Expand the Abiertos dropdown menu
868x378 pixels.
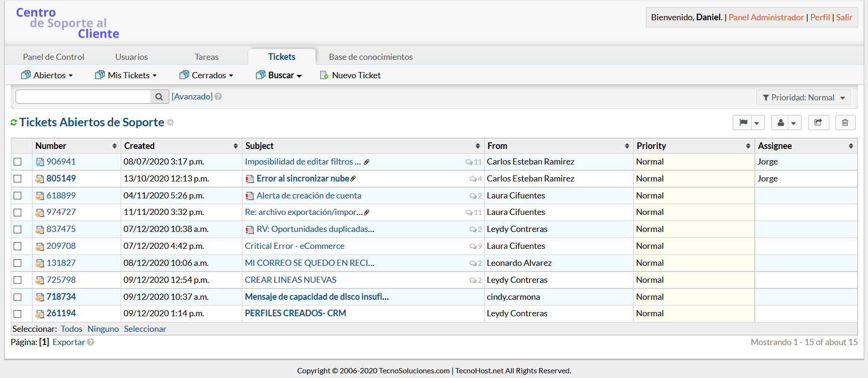tap(47, 75)
